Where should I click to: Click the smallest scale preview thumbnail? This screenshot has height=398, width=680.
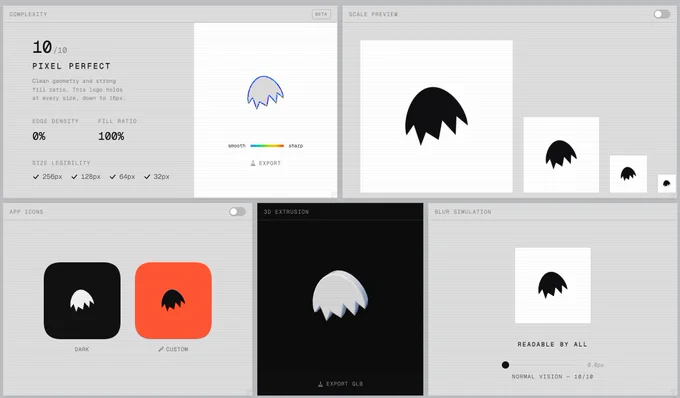pos(667,183)
